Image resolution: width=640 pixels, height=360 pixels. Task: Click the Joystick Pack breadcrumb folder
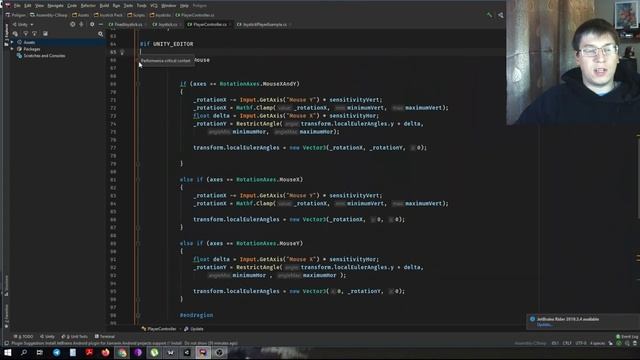tap(108, 15)
